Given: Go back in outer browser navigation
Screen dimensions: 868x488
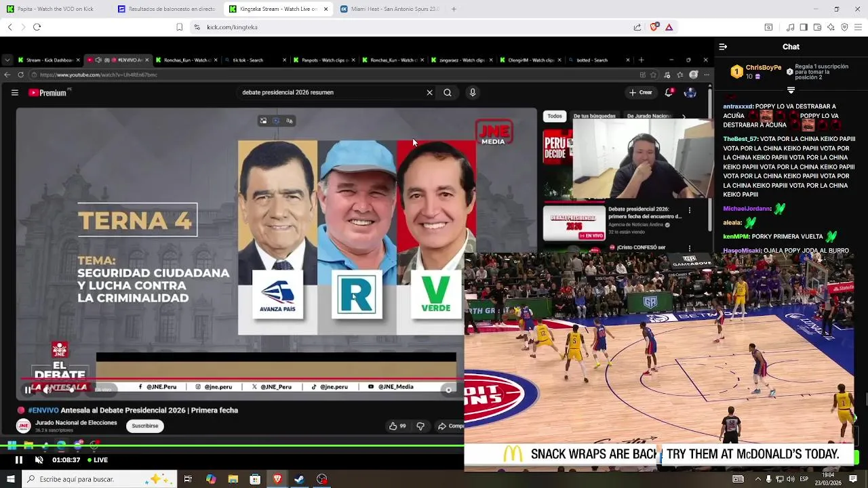Looking at the screenshot, I should coord(9,27).
